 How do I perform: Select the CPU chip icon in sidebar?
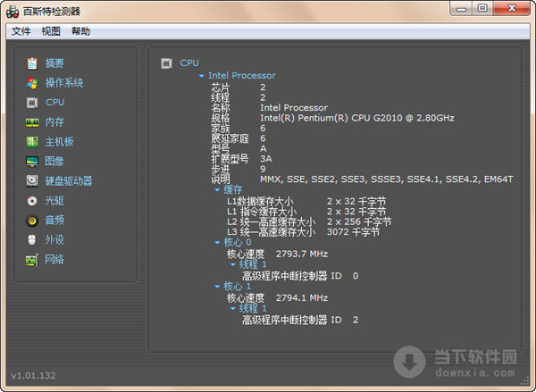[32, 103]
